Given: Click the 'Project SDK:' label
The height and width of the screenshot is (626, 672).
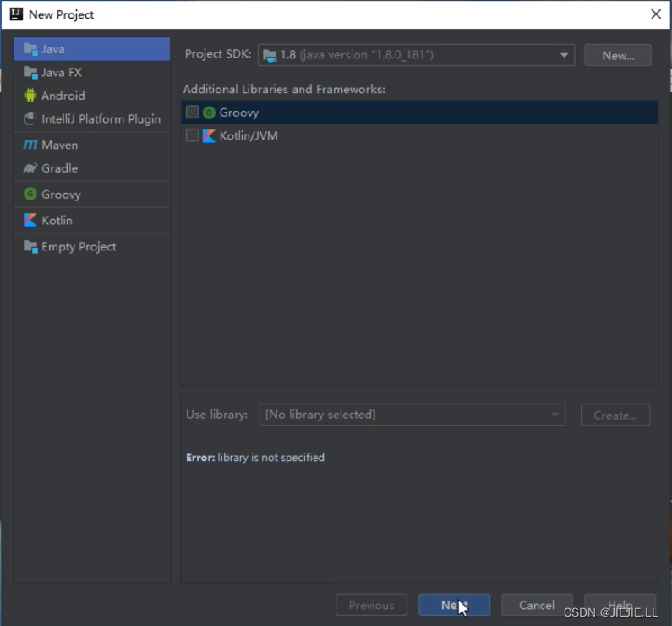Looking at the screenshot, I should click(x=218, y=54).
